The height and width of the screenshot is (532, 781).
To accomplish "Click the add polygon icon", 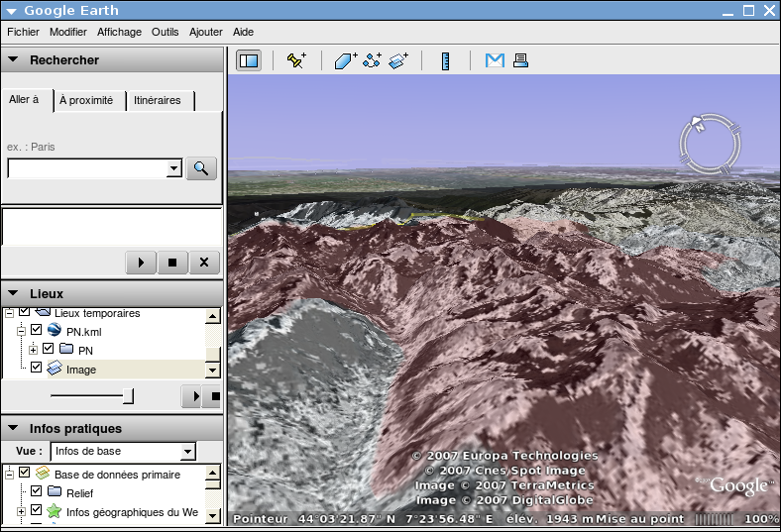I will point(345,60).
